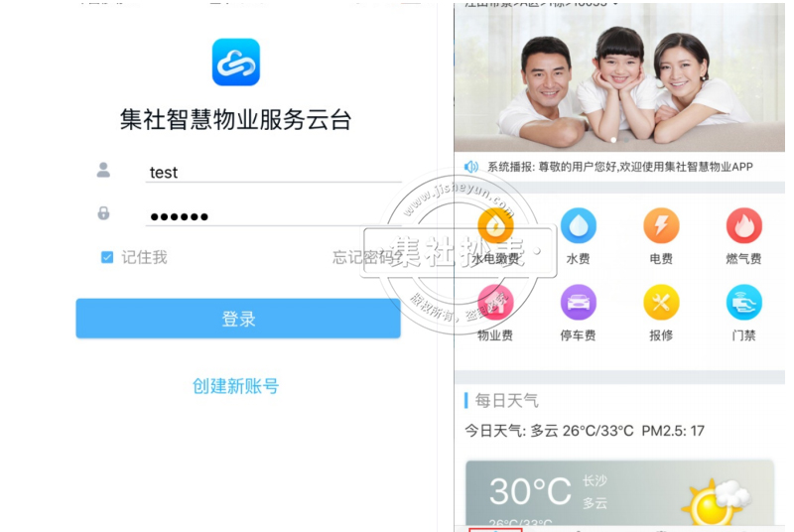The image size is (794, 532).
Task: Select the 电费 lightning bolt icon
Action: pyautogui.click(x=661, y=225)
